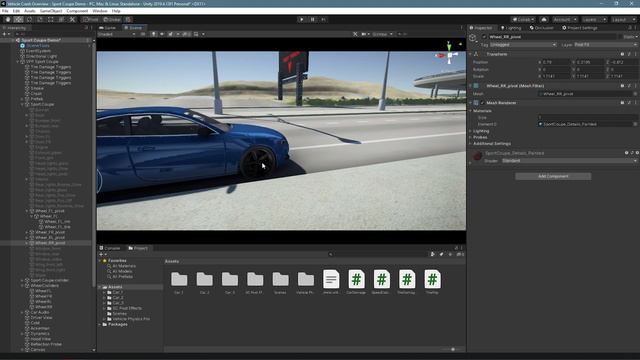Image resolution: width=640 pixels, height=360 pixels.
Task: Open the Component menu
Action: point(77,11)
